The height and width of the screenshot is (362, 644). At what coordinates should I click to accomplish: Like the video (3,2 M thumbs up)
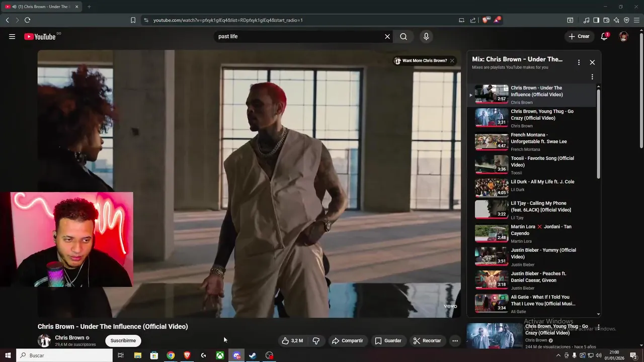coord(292,340)
